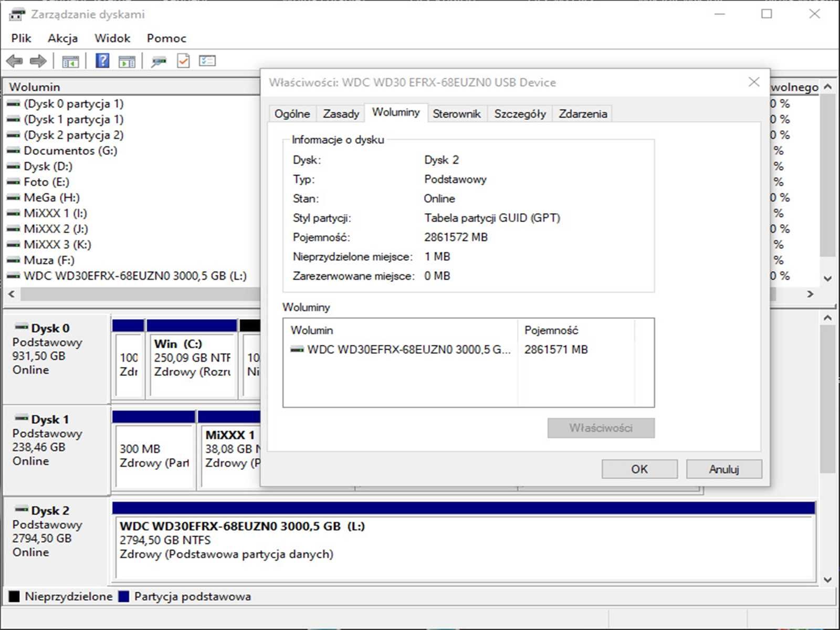Select the MeGa (H:) volume row
The image size is (840, 630).
click(x=44, y=198)
